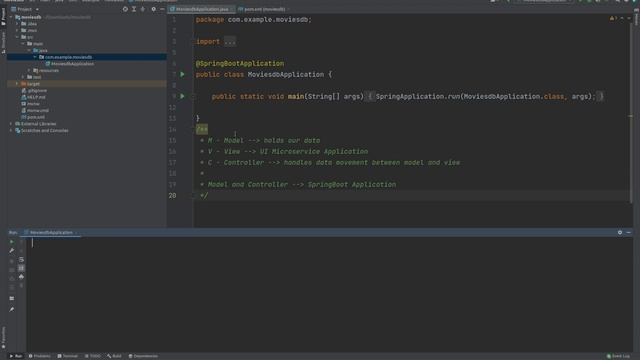Open the TODO tool window tab
This screenshot has width=640, height=360.
93,356
